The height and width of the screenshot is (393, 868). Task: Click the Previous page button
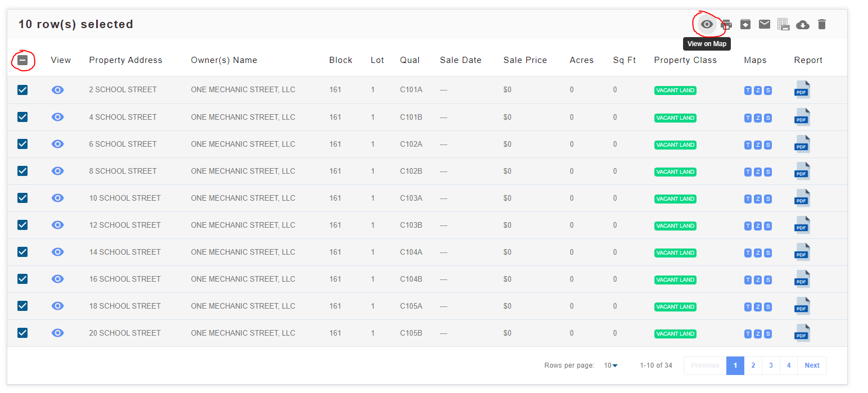705,365
